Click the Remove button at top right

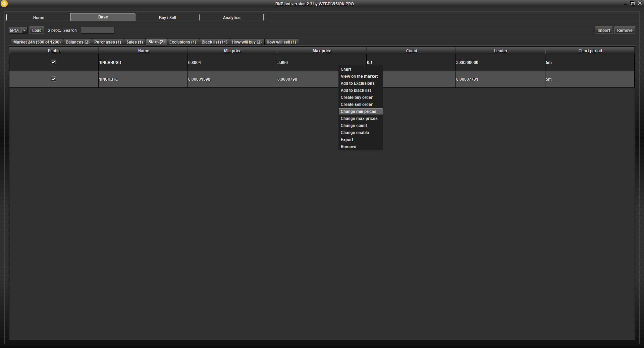[625, 30]
